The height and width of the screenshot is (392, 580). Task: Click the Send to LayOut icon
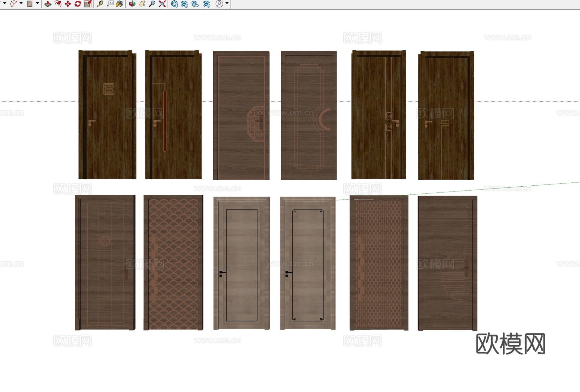[195, 4]
